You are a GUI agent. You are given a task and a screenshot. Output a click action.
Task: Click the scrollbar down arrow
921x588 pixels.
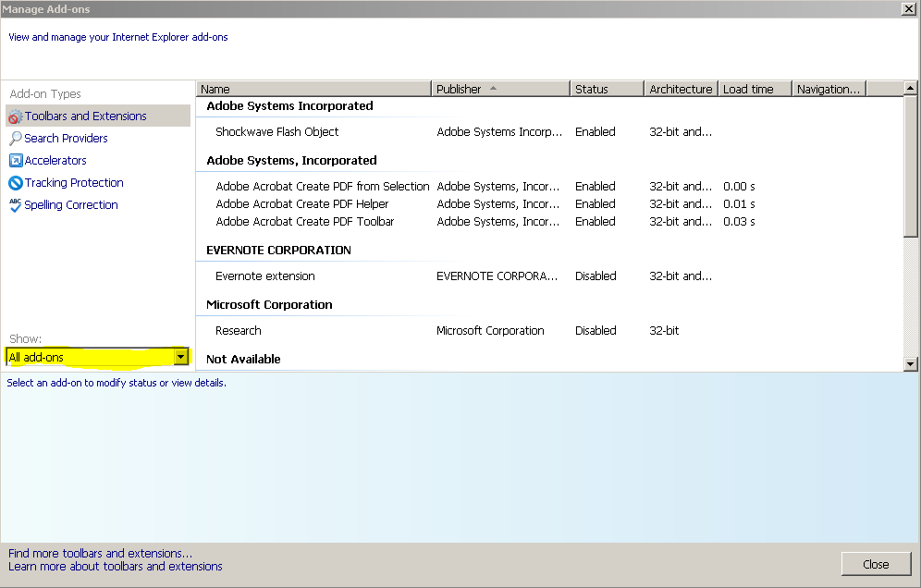tap(911, 364)
